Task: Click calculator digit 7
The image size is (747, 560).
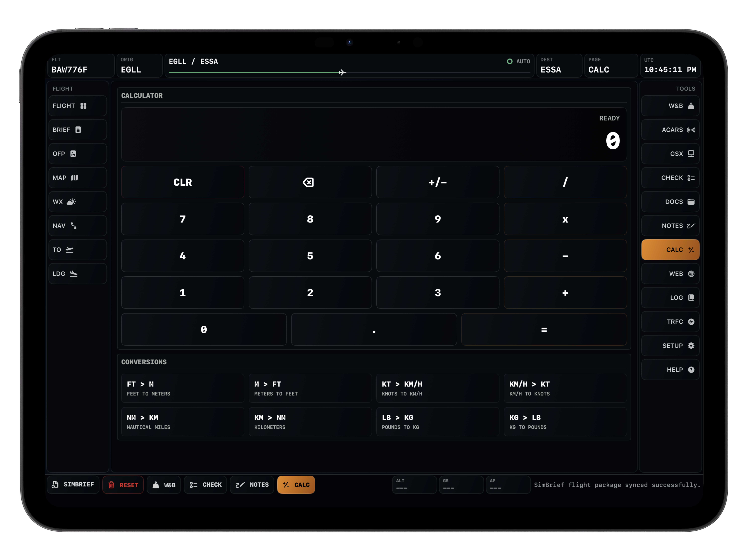Action: [183, 219]
